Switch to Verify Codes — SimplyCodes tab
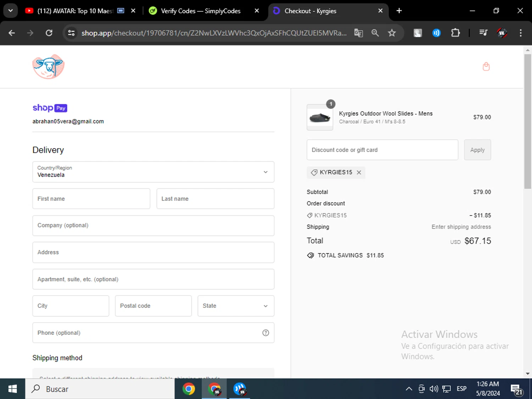Screen dimensions: 532x399 (201, 11)
